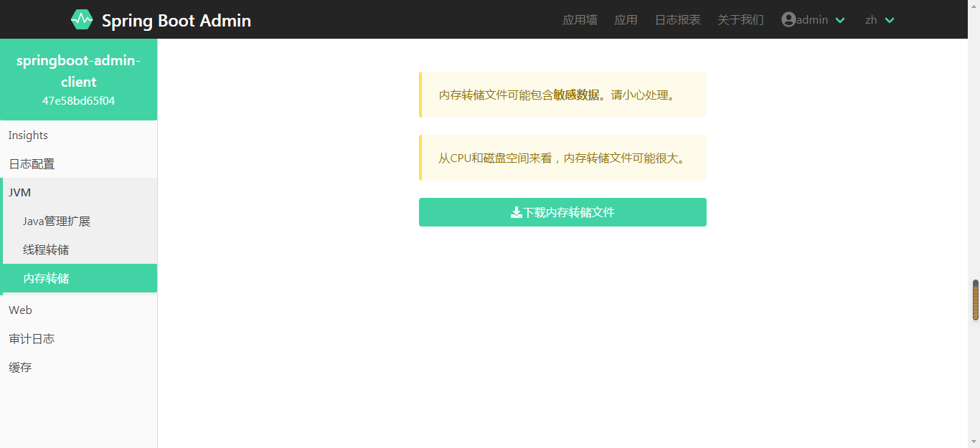
Task: Open 审计日志 in the sidebar
Action: click(x=79, y=339)
